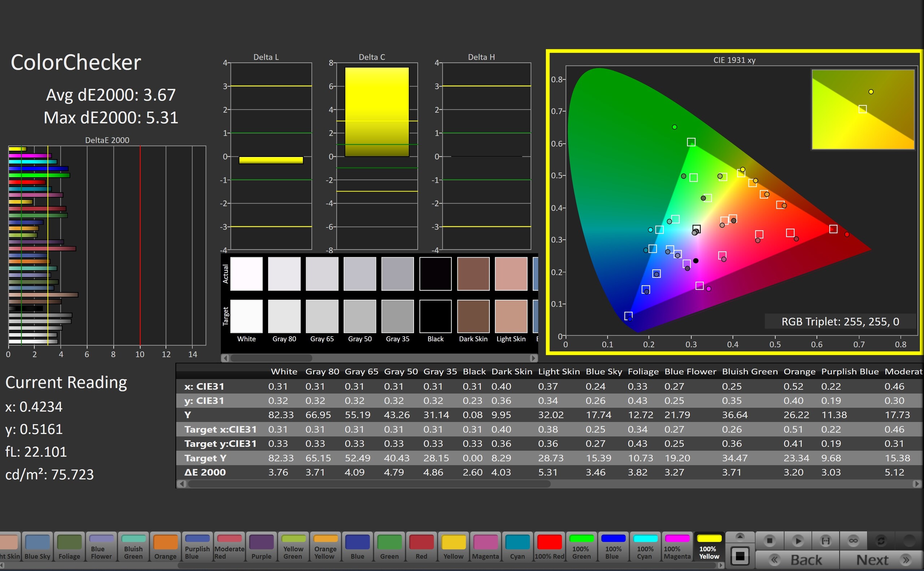Click the Dark Skin actual swatch
Image resolution: width=924 pixels, height=571 pixels.
pos(473,274)
